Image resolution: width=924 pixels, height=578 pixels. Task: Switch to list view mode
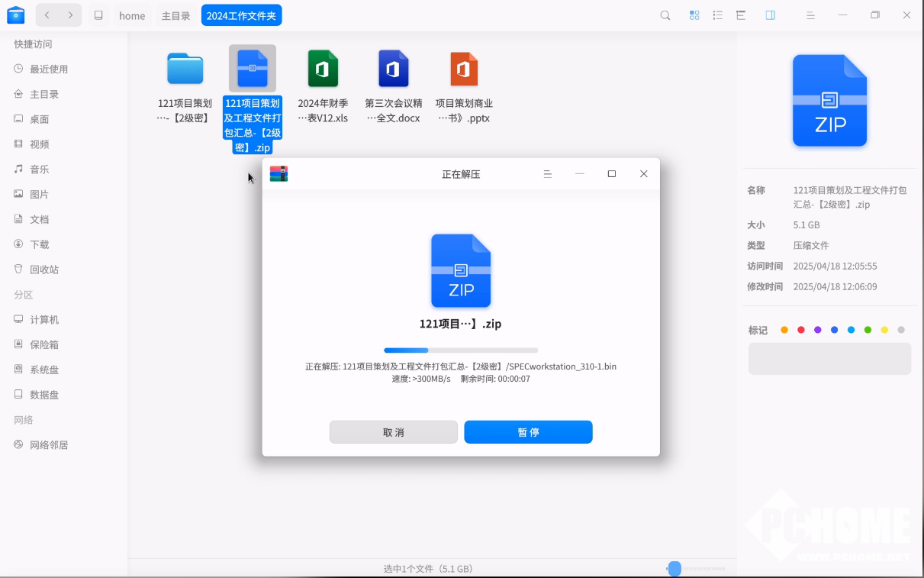tap(717, 15)
